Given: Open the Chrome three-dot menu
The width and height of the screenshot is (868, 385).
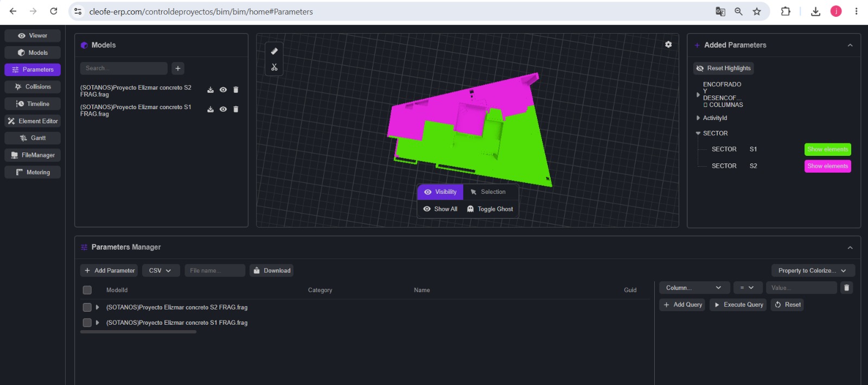Looking at the screenshot, I should click(x=856, y=11).
